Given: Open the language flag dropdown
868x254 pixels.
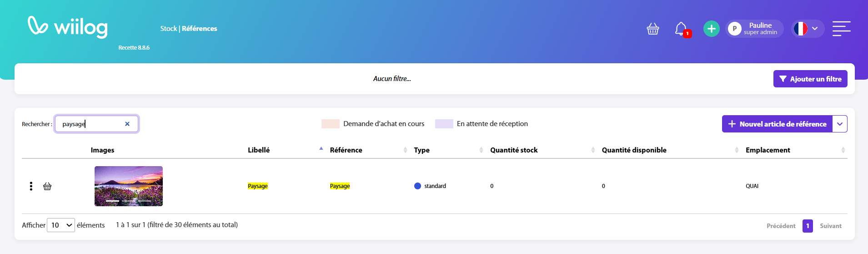Looking at the screenshot, I should click(x=807, y=29).
